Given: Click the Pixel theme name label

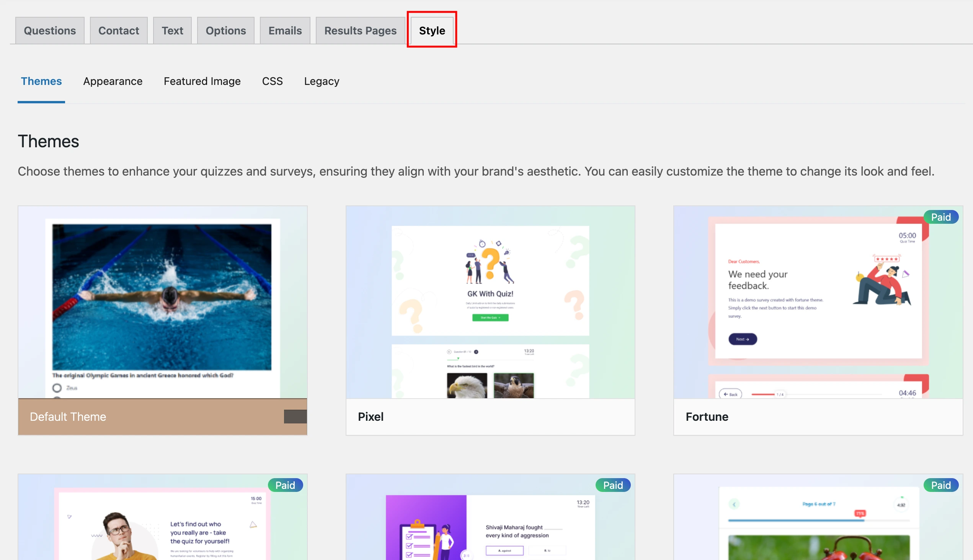Looking at the screenshot, I should pyautogui.click(x=371, y=417).
